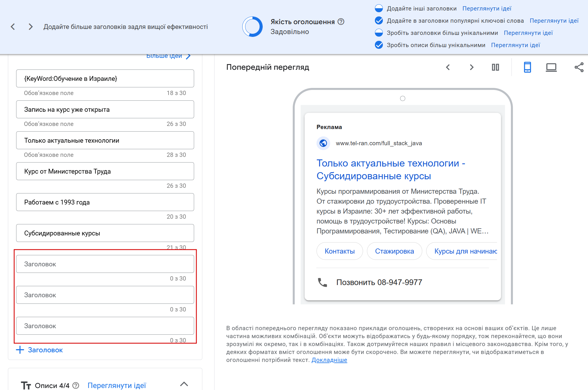Click the ad quality circular progress indicator
The image size is (588, 390).
point(252,27)
